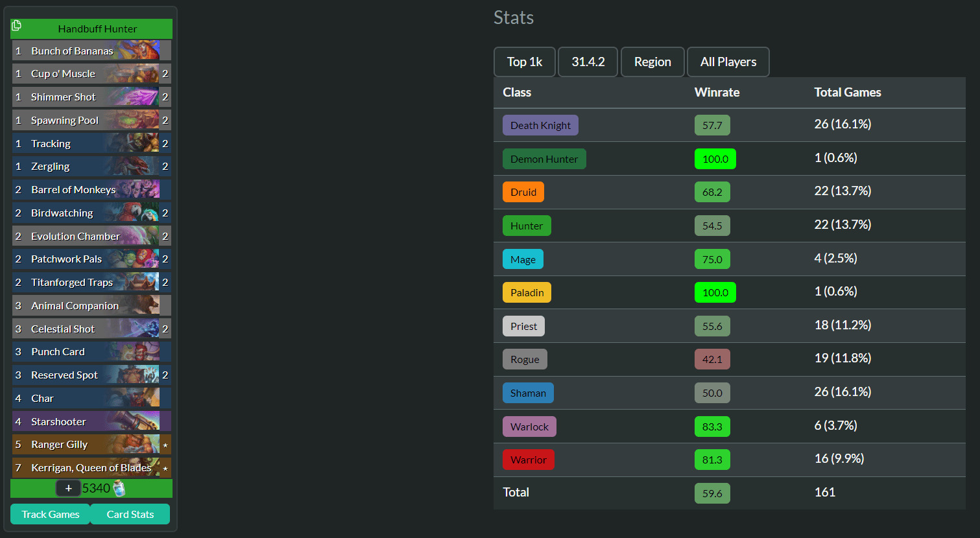
Task: Select the Zergling card row
Action: [x=91, y=167]
